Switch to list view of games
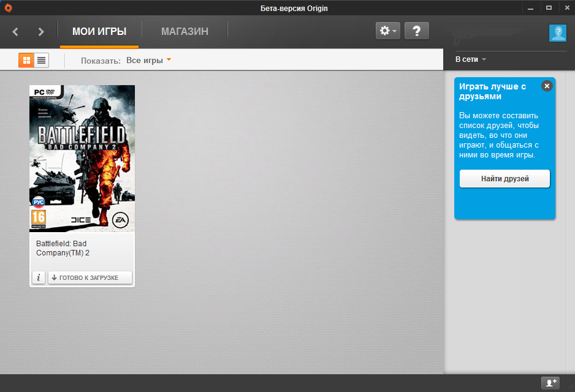575x392 pixels. [x=41, y=60]
